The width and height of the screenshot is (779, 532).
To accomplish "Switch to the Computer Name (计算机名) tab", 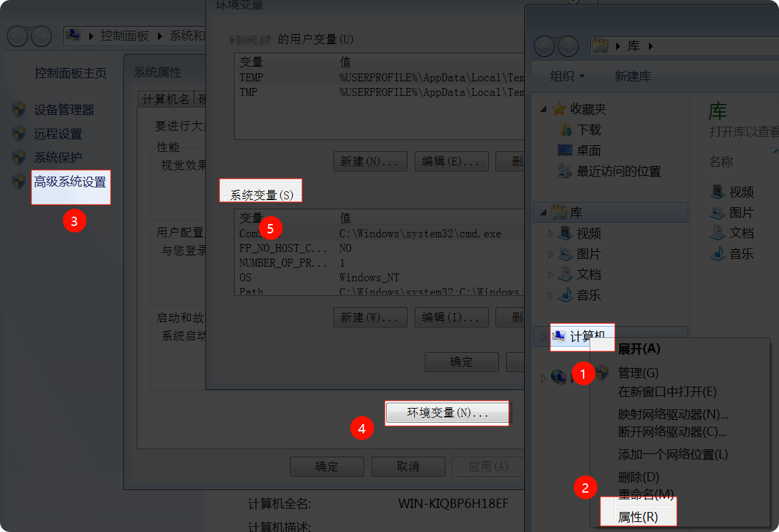I will (x=166, y=99).
